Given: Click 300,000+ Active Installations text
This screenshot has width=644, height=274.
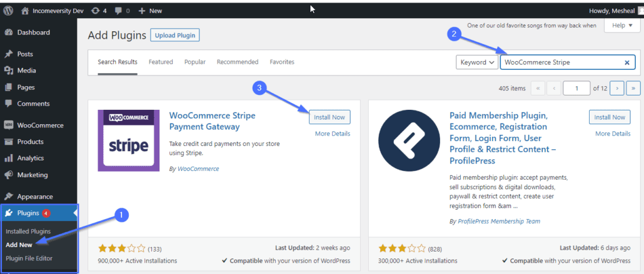Looking at the screenshot, I should 418,260.
